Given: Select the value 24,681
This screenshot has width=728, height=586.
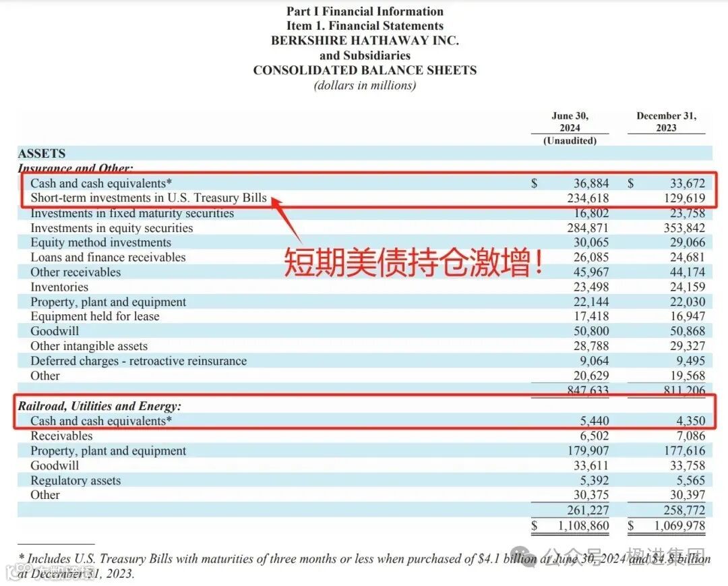Looking at the screenshot, I should [x=688, y=257].
